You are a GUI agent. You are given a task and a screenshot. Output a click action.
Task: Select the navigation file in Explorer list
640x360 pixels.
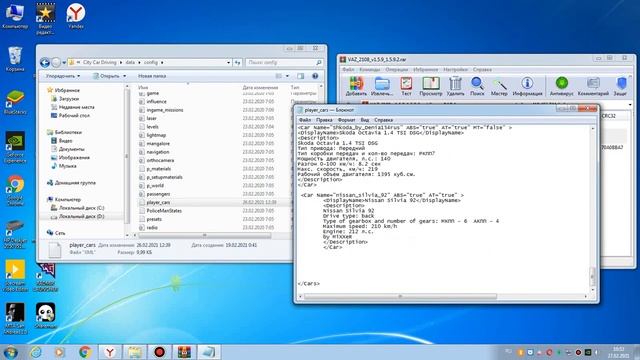click(158, 152)
